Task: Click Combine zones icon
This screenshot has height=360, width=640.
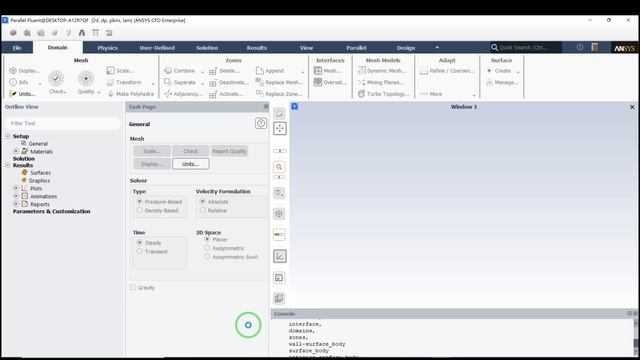Action: click(168, 71)
